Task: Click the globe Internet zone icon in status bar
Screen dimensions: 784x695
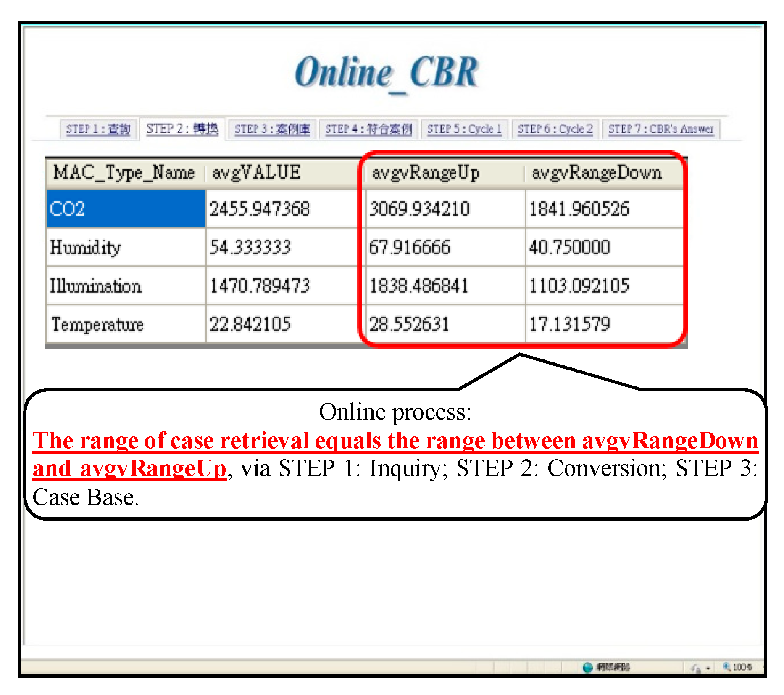Action: pyautogui.click(x=587, y=667)
